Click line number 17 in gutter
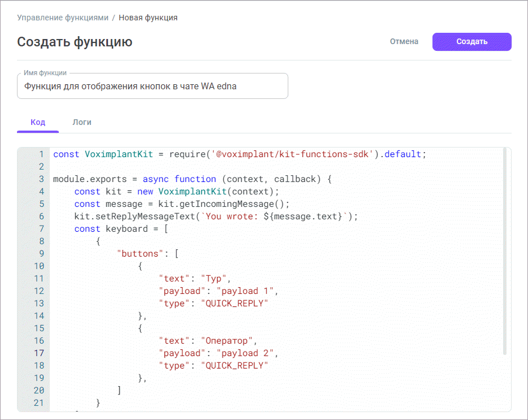Image resolution: width=528 pixels, height=420 pixels. (39, 353)
